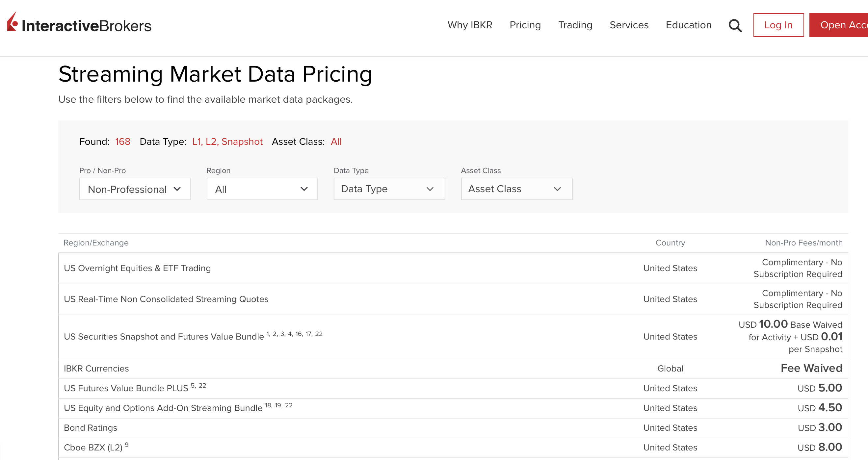The width and height of the screenshot is (868, 460).
Task: Select Why IBKR in the navigation
Action: [470, 25]
